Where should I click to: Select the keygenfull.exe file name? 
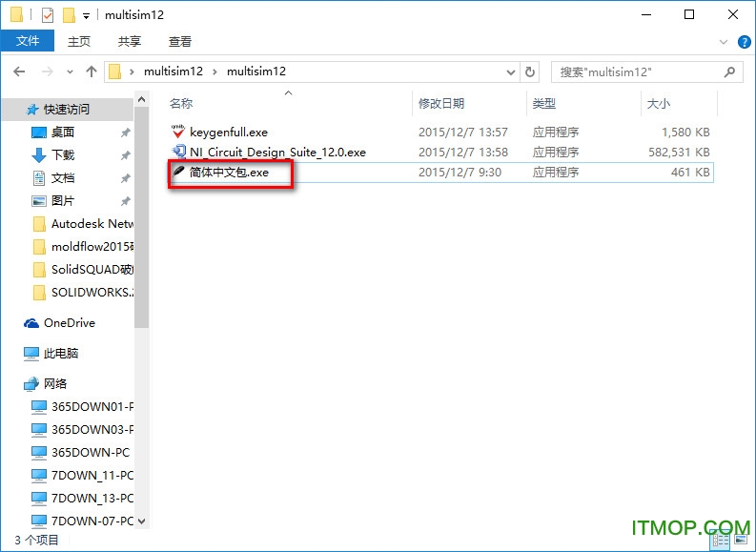click(229, 133)
